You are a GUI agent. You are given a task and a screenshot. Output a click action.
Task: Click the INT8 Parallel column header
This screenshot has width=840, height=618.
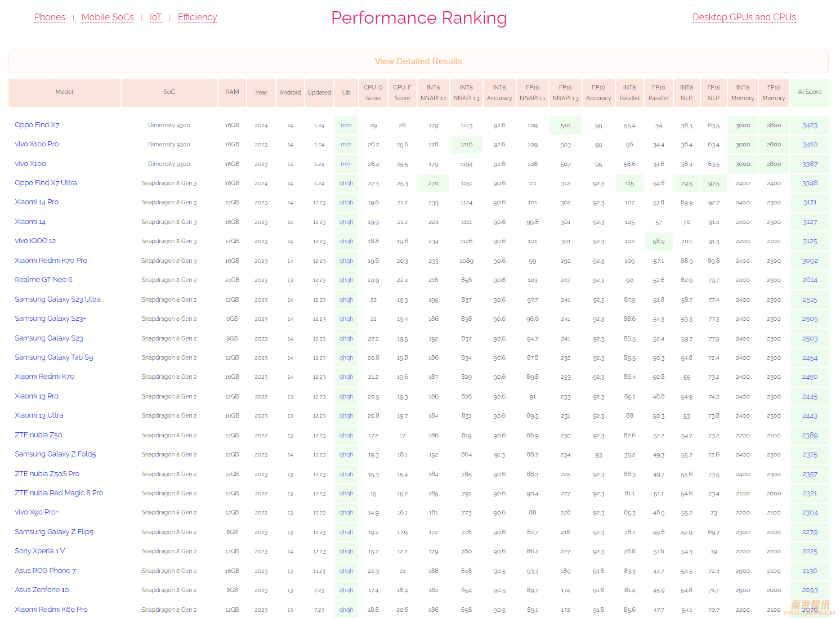[x=629, y=92]
